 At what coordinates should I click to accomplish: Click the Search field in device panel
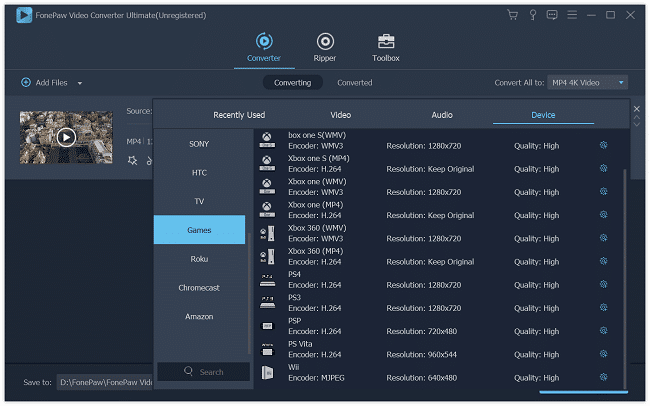click(x=203, y=372)
